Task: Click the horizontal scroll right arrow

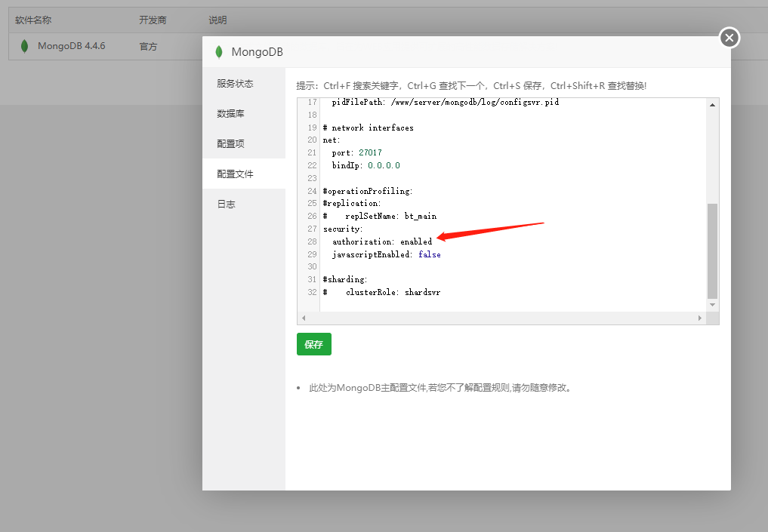Action: point(699,318)
